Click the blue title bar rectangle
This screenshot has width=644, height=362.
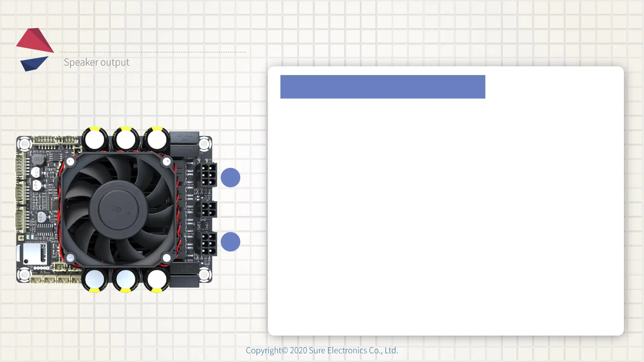(x=382, y=87)
